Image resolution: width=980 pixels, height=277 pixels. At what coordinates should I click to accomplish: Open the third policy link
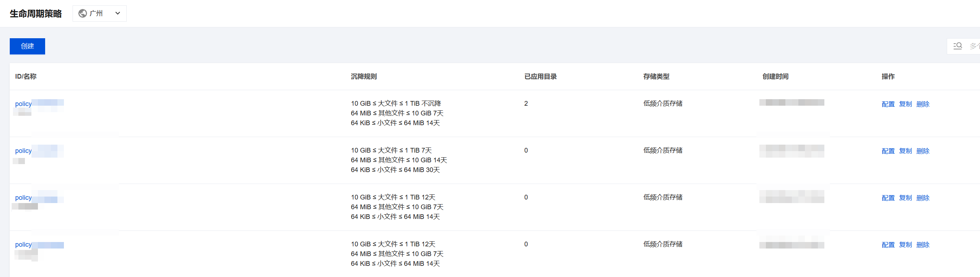23,198
